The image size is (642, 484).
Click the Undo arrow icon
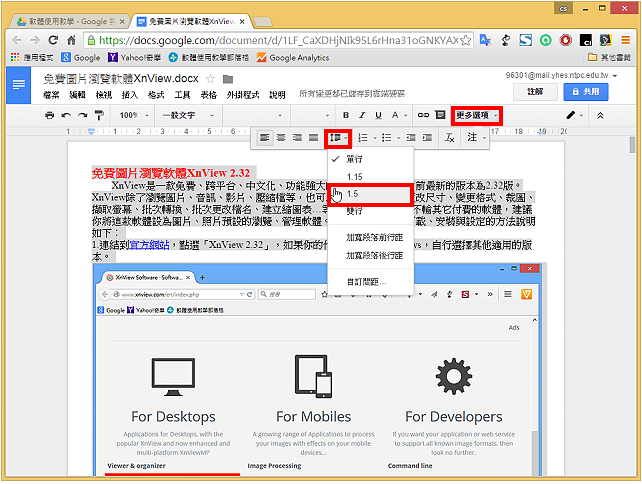pos(66,115)
